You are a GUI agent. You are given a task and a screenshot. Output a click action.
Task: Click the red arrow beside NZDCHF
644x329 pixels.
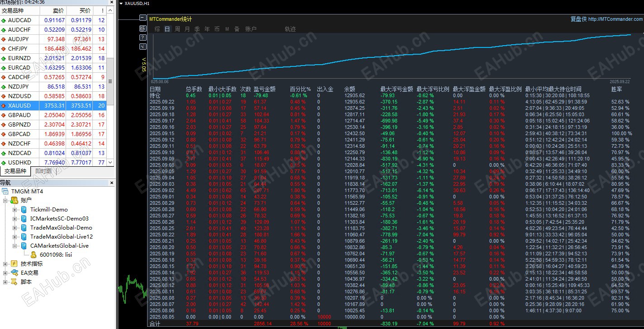pos(4,144)
